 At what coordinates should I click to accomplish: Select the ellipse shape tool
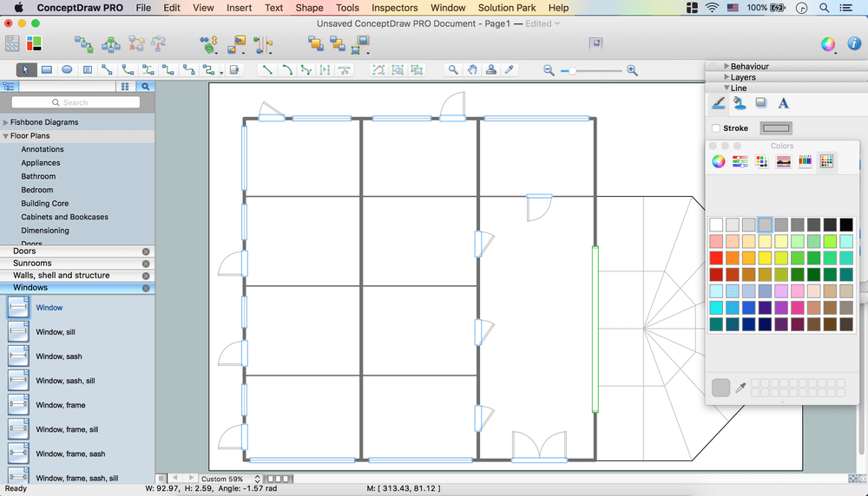67,70
